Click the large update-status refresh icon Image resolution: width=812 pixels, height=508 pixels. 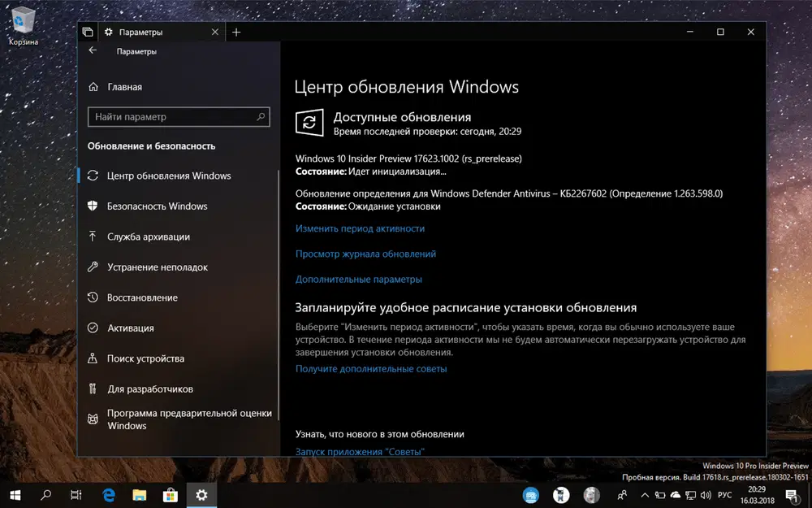[309, 123]
